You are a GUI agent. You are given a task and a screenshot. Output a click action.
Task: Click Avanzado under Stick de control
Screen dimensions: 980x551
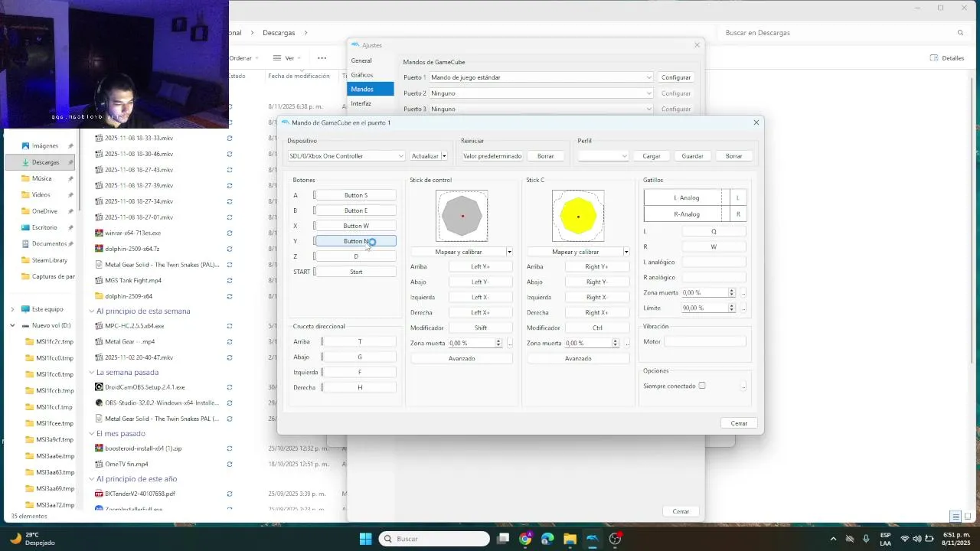(x=462, y=359)
